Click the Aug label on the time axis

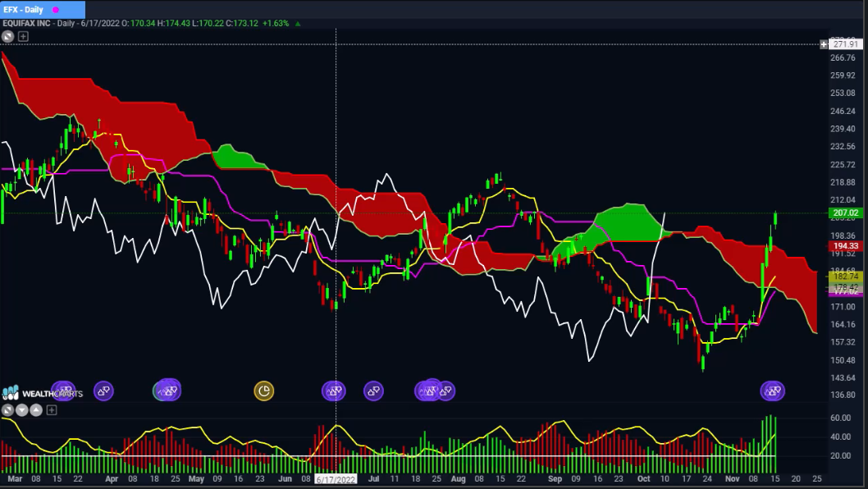pos(458,479)
